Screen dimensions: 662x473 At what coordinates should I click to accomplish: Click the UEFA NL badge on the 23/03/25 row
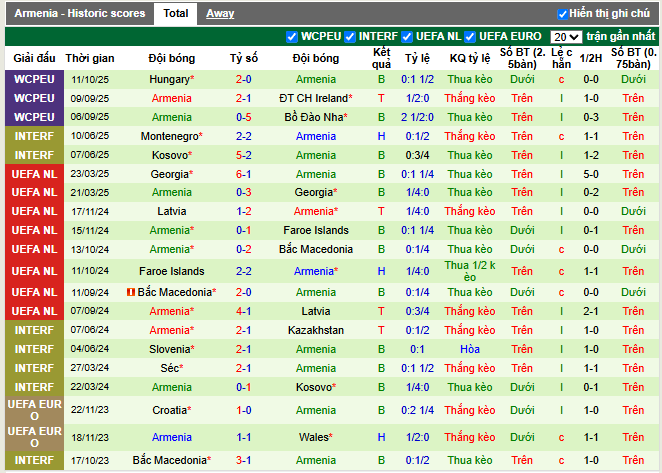click(x=35, y=174)
